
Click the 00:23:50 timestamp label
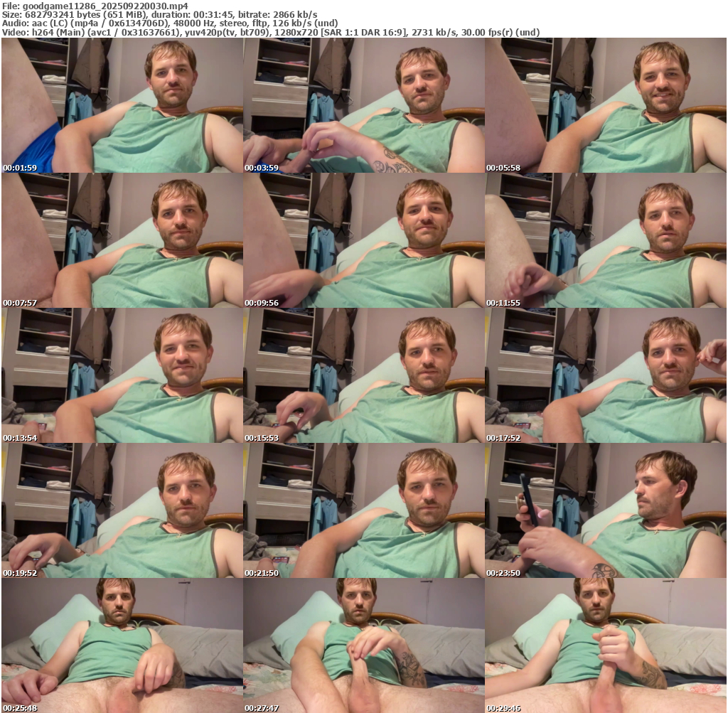[x=503, y=573]
